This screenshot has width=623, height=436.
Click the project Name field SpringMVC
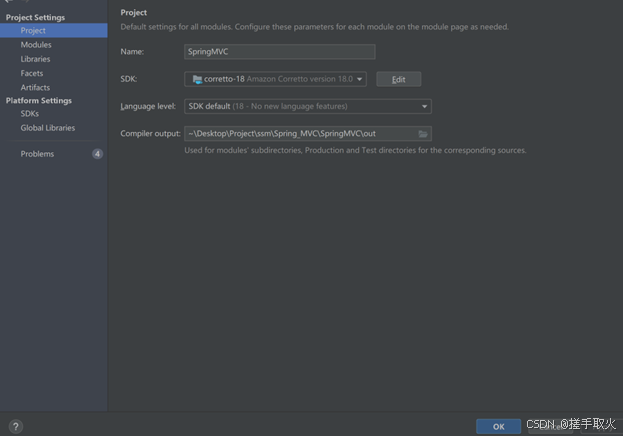280,52
